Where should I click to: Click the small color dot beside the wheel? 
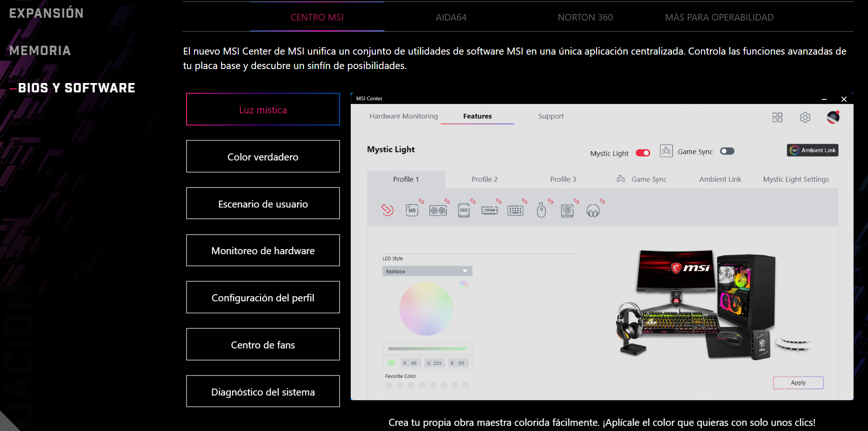(x=463, y=285)
